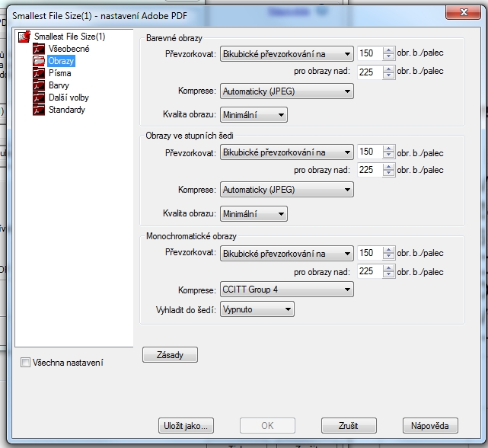The height and width of the screenshot is (448, 488).
Task: Click the Barvy folder icon
Action: pos(39,85)
